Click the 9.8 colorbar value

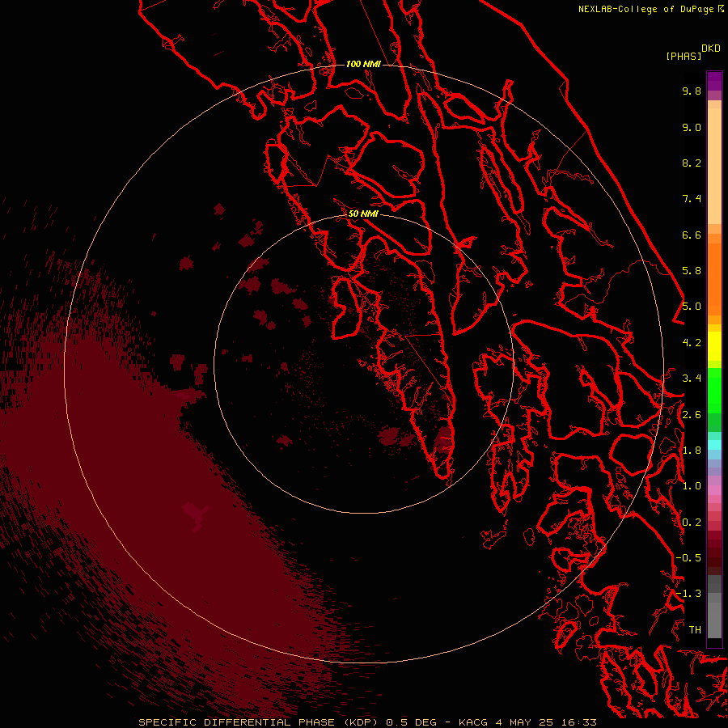(x=692, y=91)
